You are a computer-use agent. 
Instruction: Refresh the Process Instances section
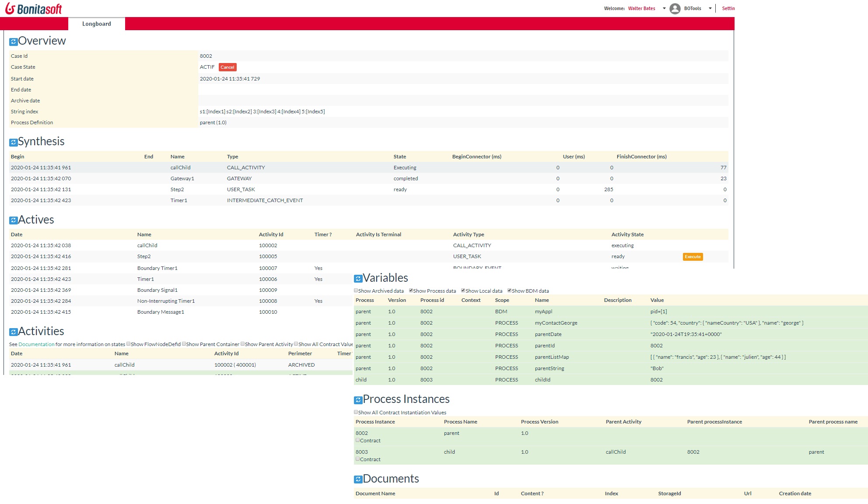pyautogui.click(x=358, y=400)
